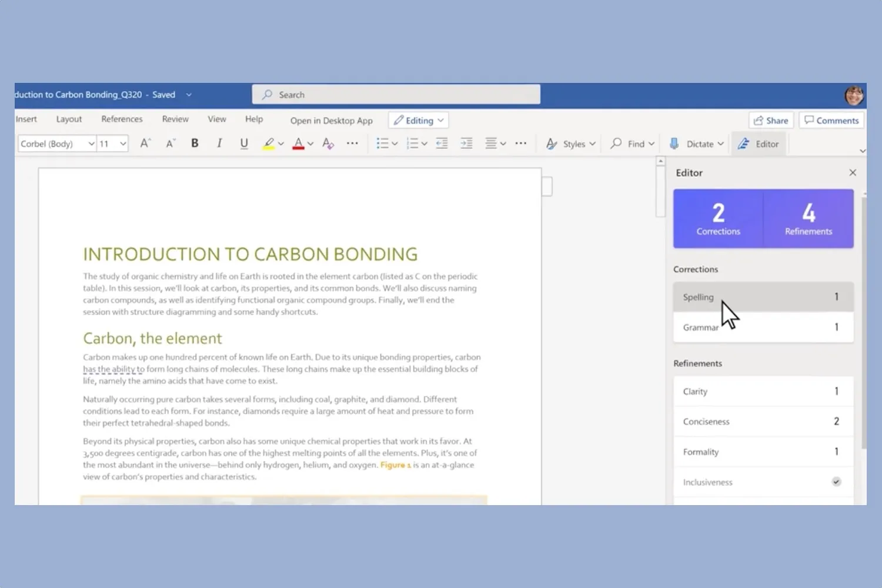882x588 pixels.
Task: Click the Search input box
Action: point(396,95)
